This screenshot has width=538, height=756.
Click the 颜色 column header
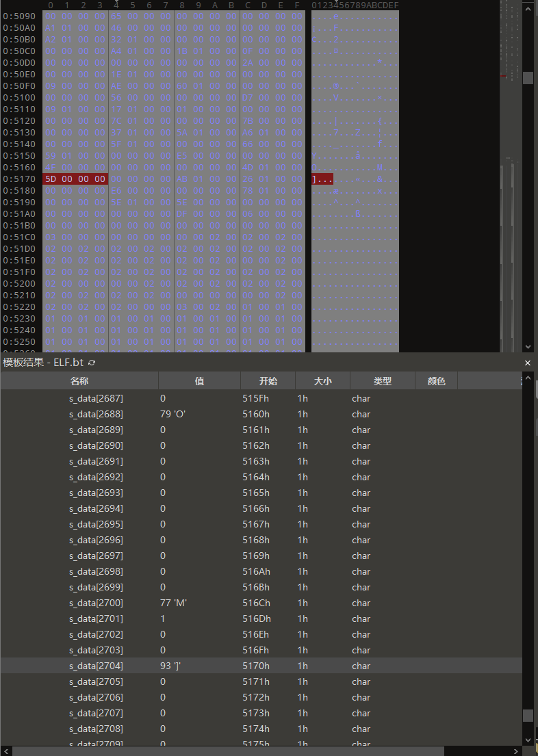coord(436,381)
